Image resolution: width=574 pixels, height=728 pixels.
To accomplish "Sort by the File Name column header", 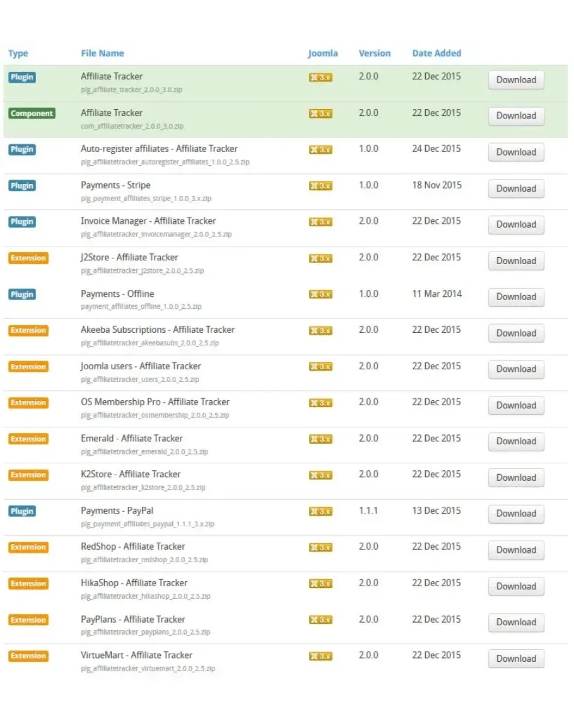I will coord(102,54).
